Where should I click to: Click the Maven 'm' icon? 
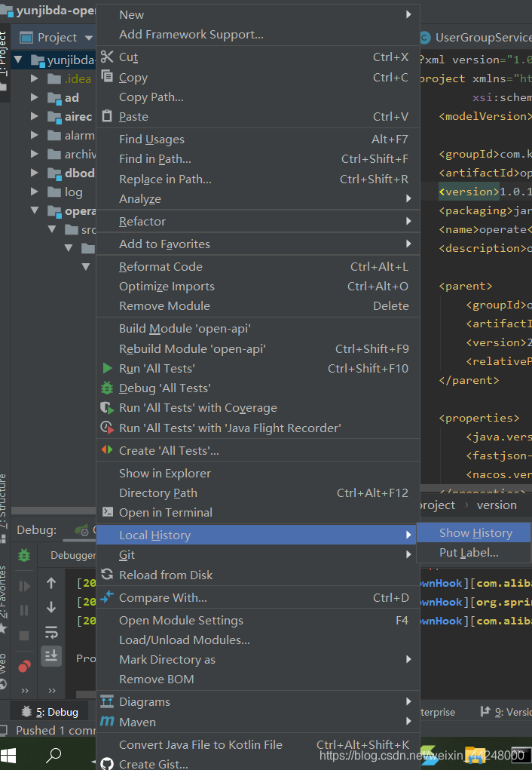[107, 722]
